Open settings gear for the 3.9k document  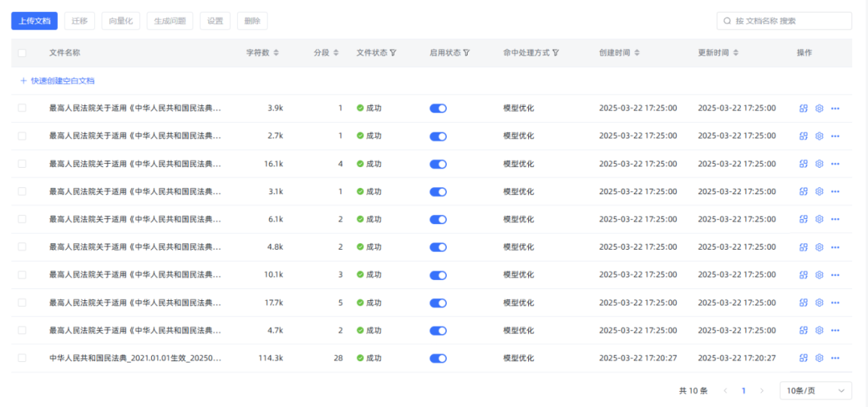[820, 108]
